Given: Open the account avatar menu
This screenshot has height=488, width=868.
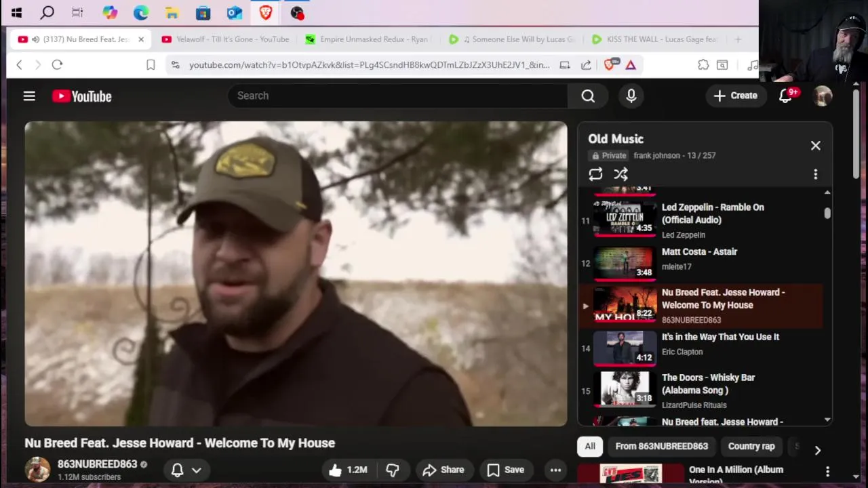Looking at the screenshot, I should coord(823,96).
